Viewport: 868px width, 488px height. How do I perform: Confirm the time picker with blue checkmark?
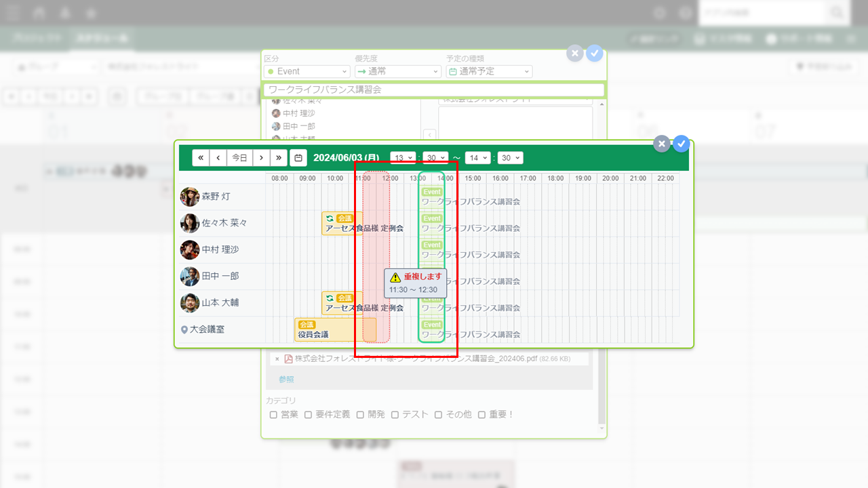[682, 144]
